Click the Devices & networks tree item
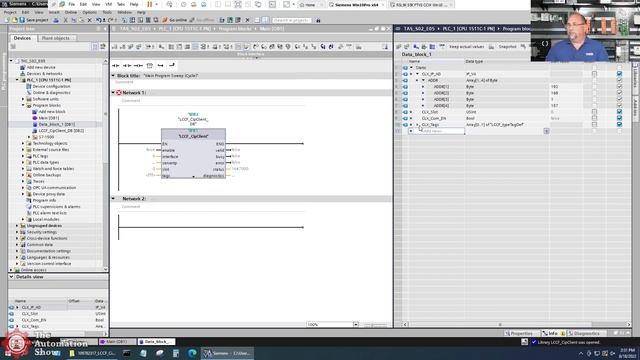Screen dimensions: 640x360 (x=44, y=73)
